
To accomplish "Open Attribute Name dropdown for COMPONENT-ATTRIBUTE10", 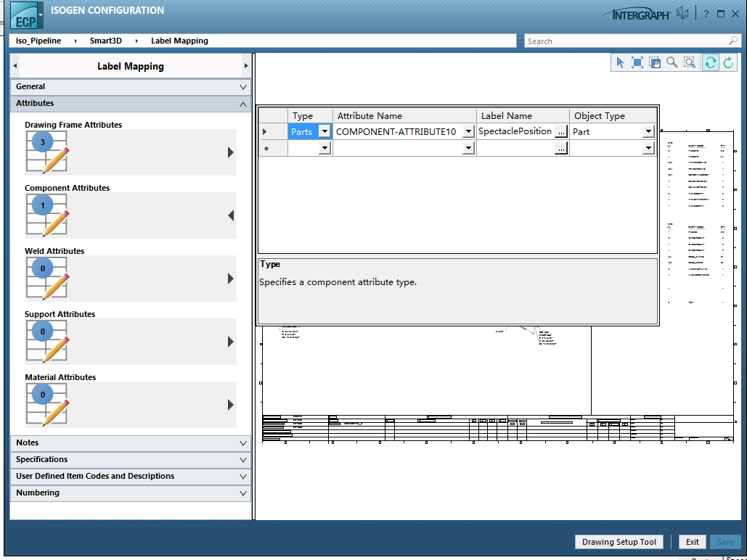I will (468, 131).
